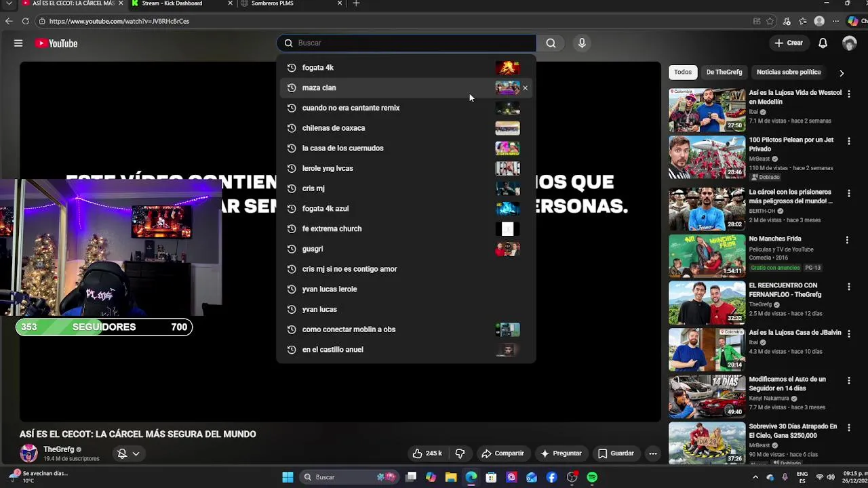The height and width of the screenshot is (488, 868).
Task: Open account avatar menu
Action: pyautogui.click(x=849, y=43)
